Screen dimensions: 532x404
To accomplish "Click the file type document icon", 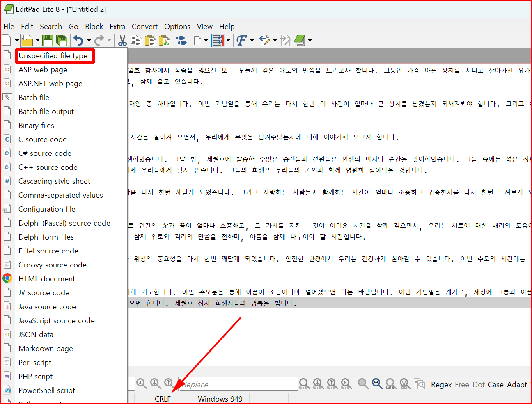I will point(198,40).
